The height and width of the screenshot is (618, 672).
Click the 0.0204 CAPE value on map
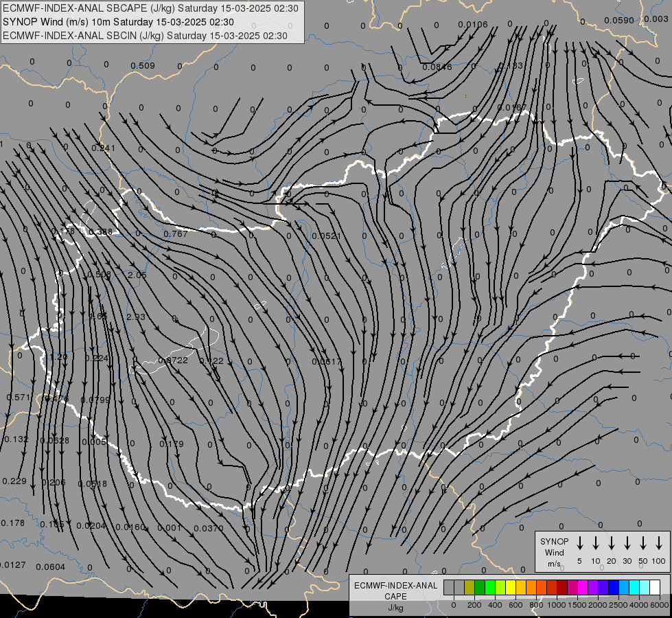pyautogui.click(x=91, y=525)
